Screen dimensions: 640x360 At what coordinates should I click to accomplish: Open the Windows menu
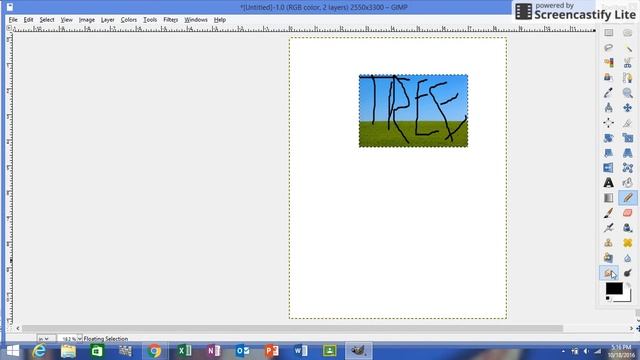(196, 20)
